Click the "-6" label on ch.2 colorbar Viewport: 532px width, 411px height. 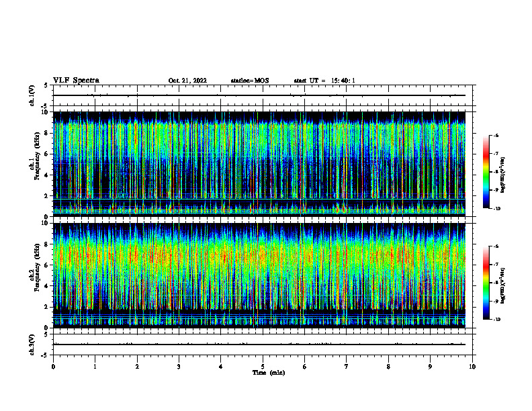(496, 246)
